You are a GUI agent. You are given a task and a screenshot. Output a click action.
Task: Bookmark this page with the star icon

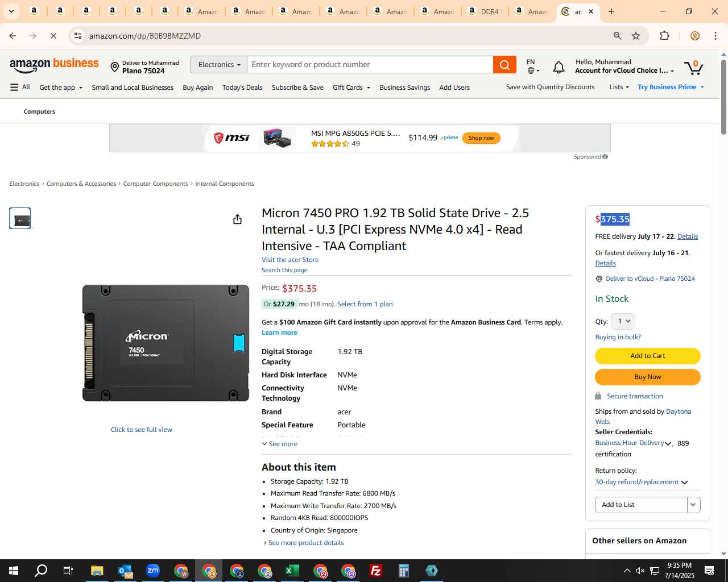pos(636,36)
